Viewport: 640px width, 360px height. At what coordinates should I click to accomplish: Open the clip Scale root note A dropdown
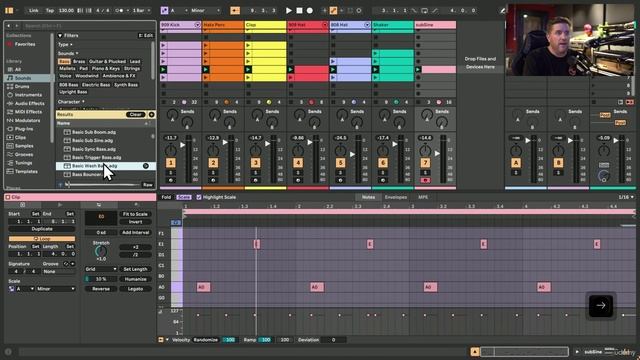point(25,289)
